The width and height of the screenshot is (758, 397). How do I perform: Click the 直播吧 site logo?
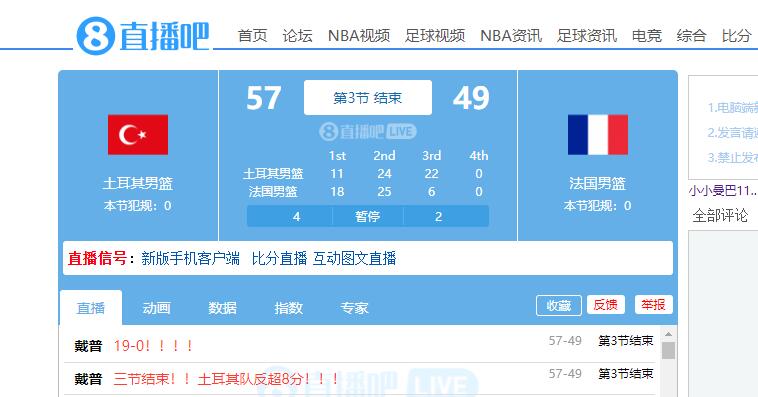point(143,35)
